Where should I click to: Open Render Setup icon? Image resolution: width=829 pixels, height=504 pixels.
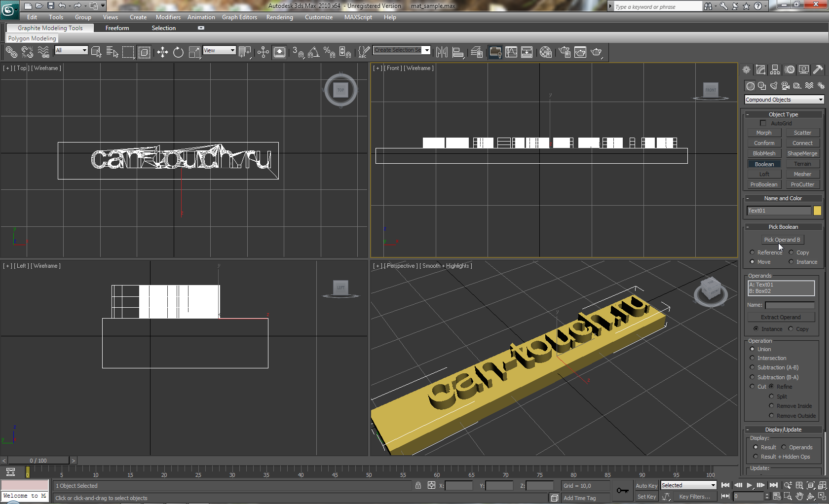click(x=565, y=52)
